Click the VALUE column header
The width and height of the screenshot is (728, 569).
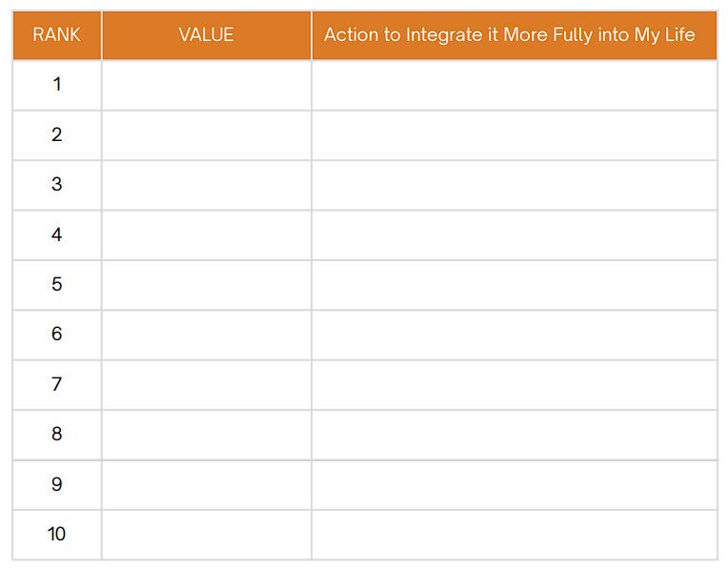206,35
